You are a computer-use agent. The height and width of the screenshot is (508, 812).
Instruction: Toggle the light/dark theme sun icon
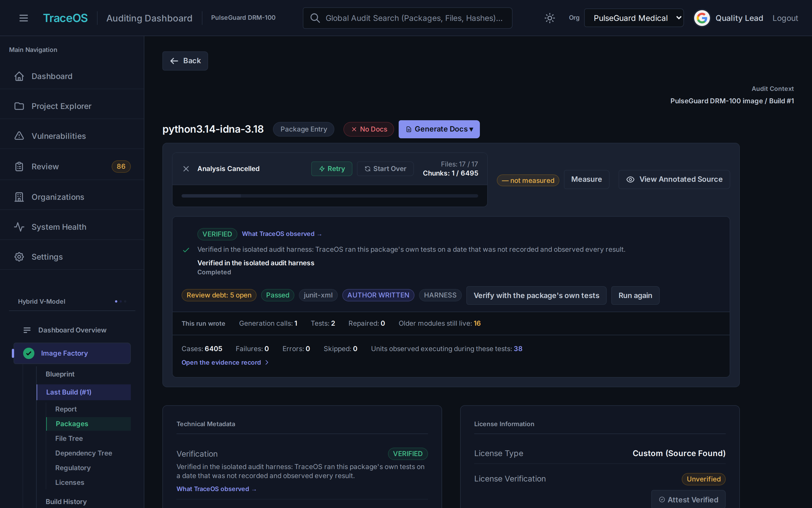(x=549, y=18)
